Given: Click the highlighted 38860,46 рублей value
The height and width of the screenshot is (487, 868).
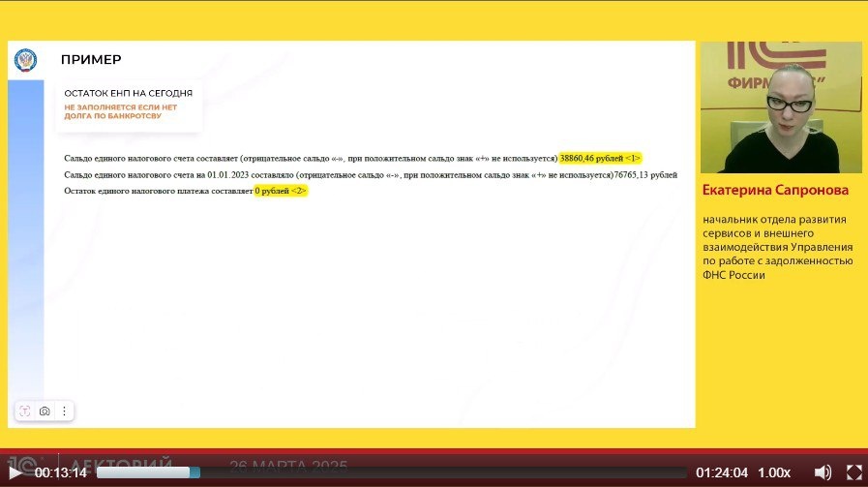Looking at the screenshot, I should point(600,158).
